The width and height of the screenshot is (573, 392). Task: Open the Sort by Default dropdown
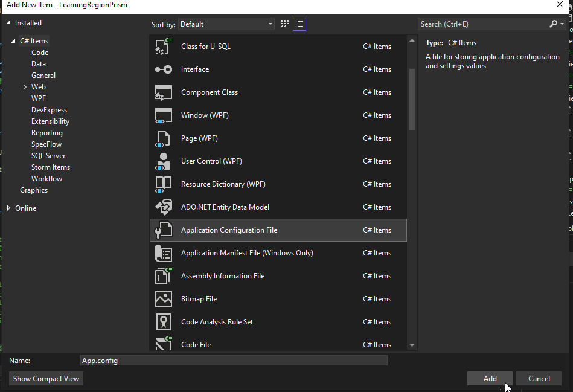pos(226,24)
